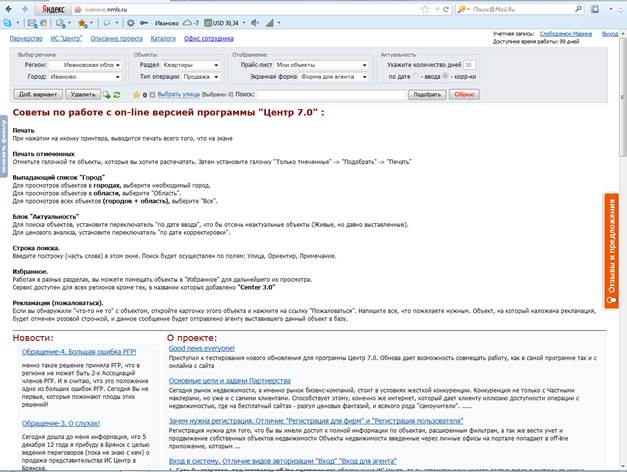
Task: Click the Доб. вариант button
Action: click(38, 94)
